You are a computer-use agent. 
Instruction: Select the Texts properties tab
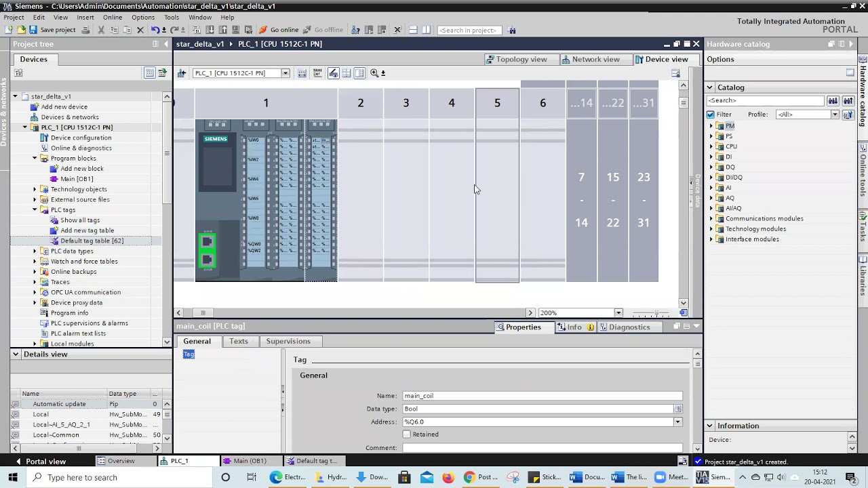pos(239,342)
